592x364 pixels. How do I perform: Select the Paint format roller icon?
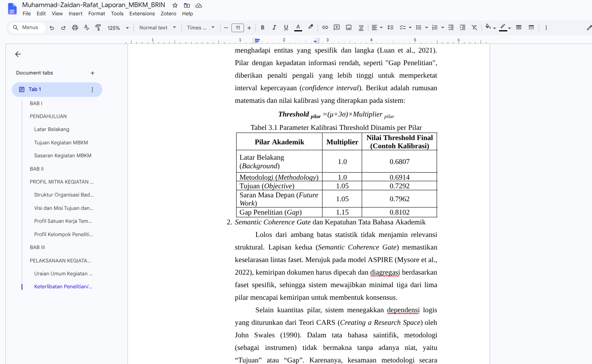(x=98, y=28)
